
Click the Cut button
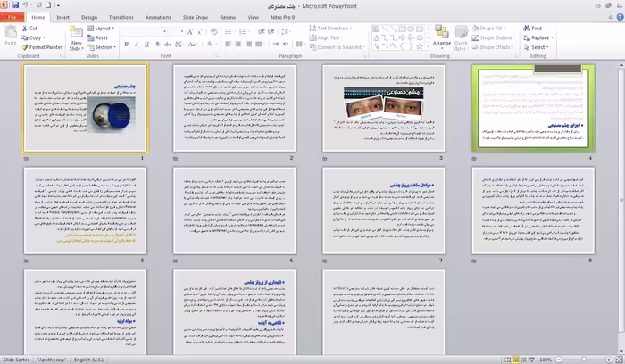click(29, 29)
